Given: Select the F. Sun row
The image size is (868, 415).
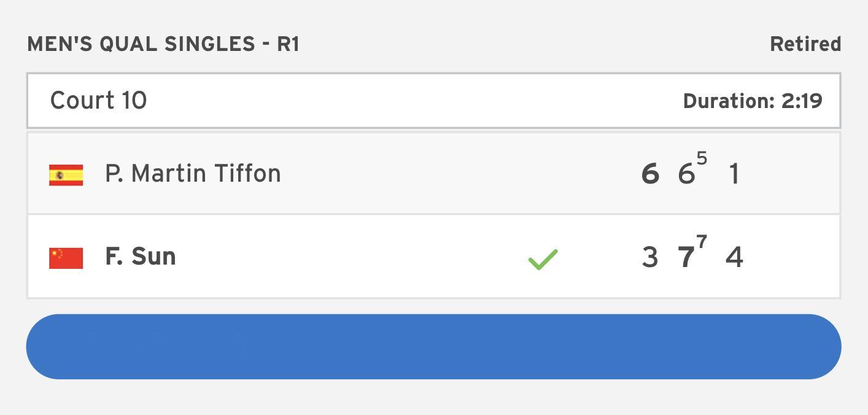Looking at the screenshot, I should [433, 257].
